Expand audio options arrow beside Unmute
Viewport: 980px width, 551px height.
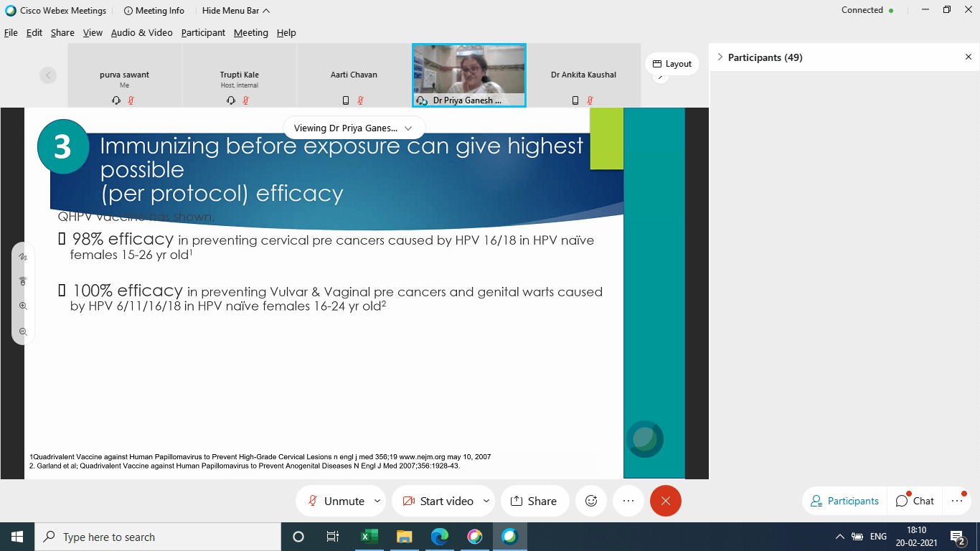[x=377, y=501]
